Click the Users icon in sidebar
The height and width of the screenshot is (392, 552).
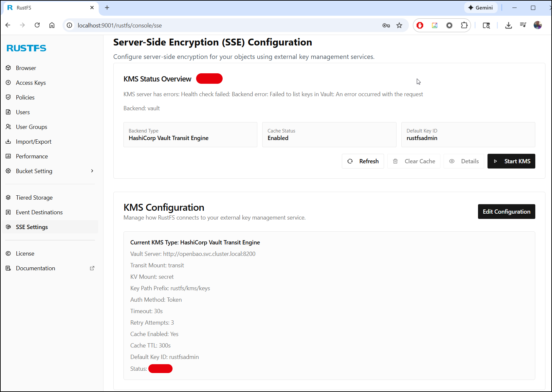9,112
